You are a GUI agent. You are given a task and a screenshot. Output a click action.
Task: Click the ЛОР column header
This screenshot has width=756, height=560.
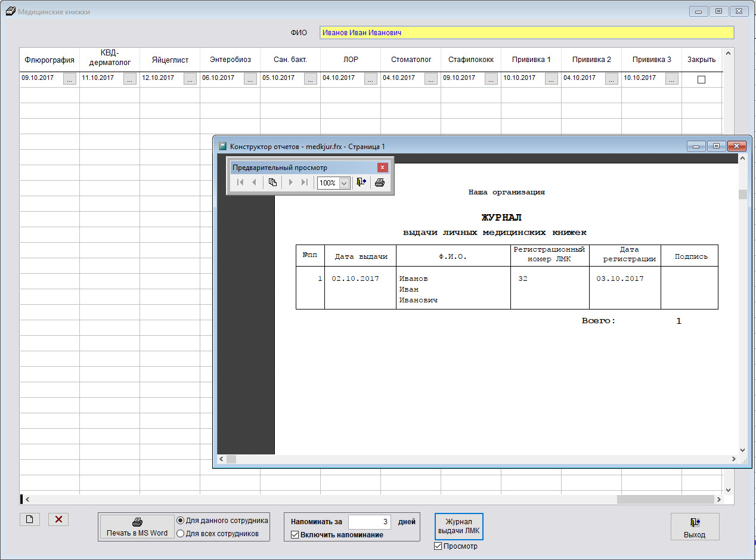point(351,60)
